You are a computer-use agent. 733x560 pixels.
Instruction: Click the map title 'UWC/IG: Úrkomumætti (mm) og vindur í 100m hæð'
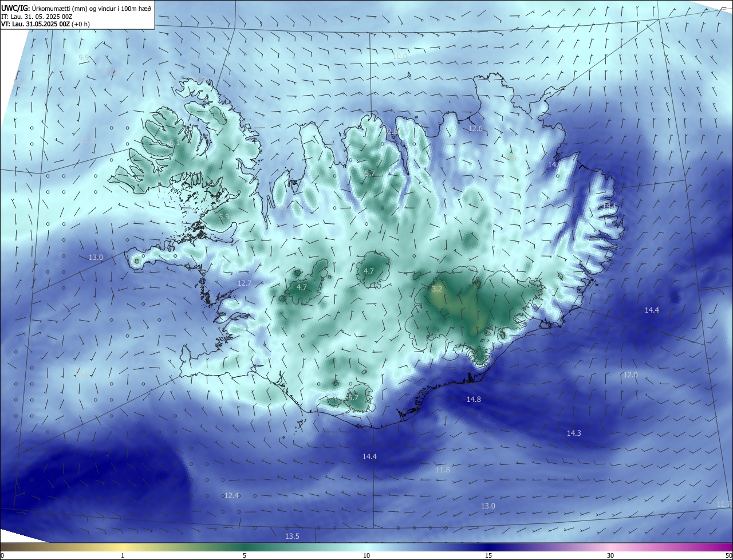(76, 9)
